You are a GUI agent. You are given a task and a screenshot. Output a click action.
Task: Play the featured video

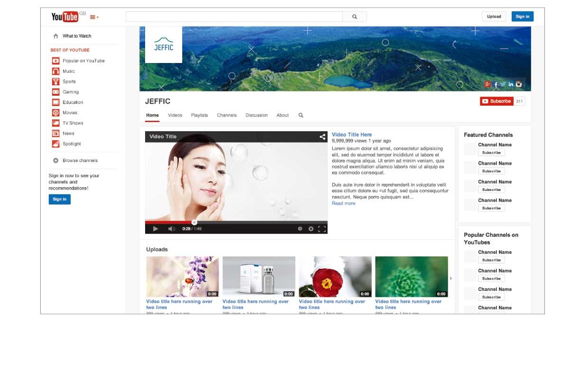pyautogui.click(x=155, y=229)
